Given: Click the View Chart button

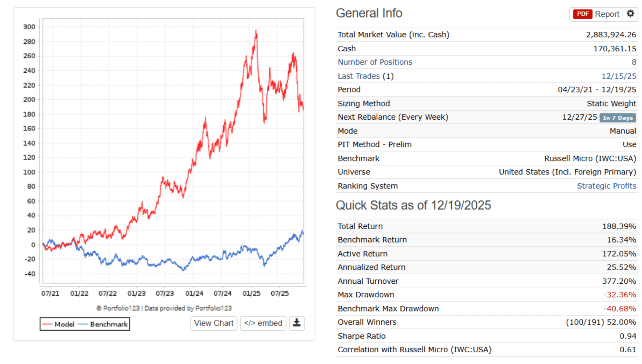Looking at the screenshot, I should (214, 323).
